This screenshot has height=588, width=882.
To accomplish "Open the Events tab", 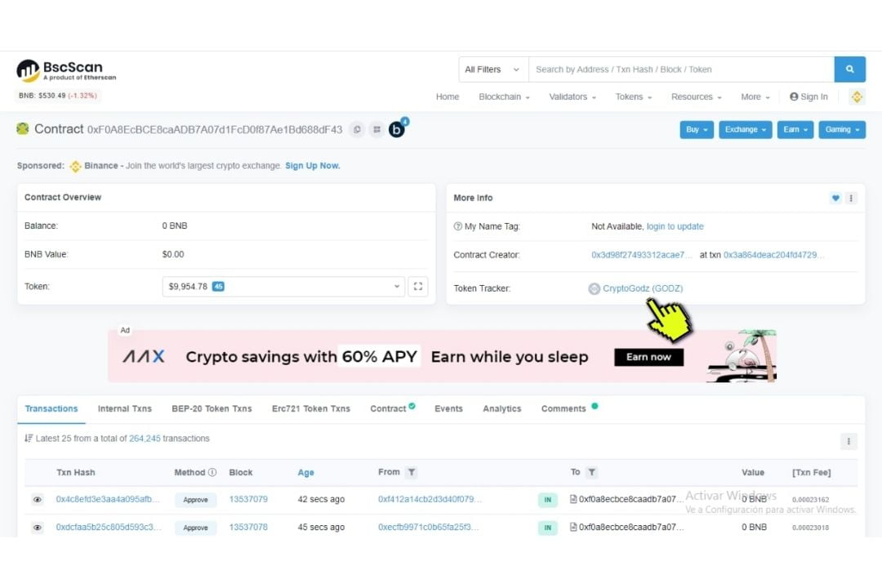I will pos(448,409).
